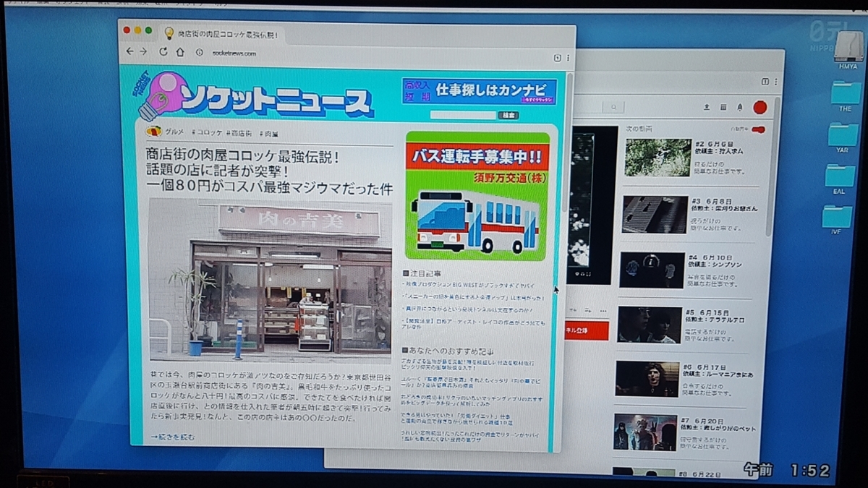868x488 pixels.
Task: Open the 仕事探しはカンナビ banner ad
Action: tap(480, 92)
